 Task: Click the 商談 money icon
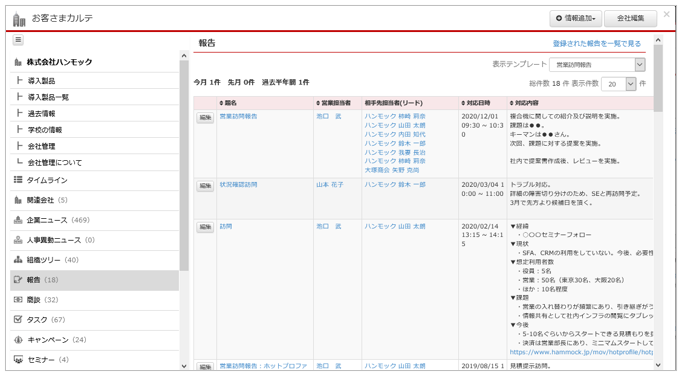pyautogui.click(x=18, y=300)
